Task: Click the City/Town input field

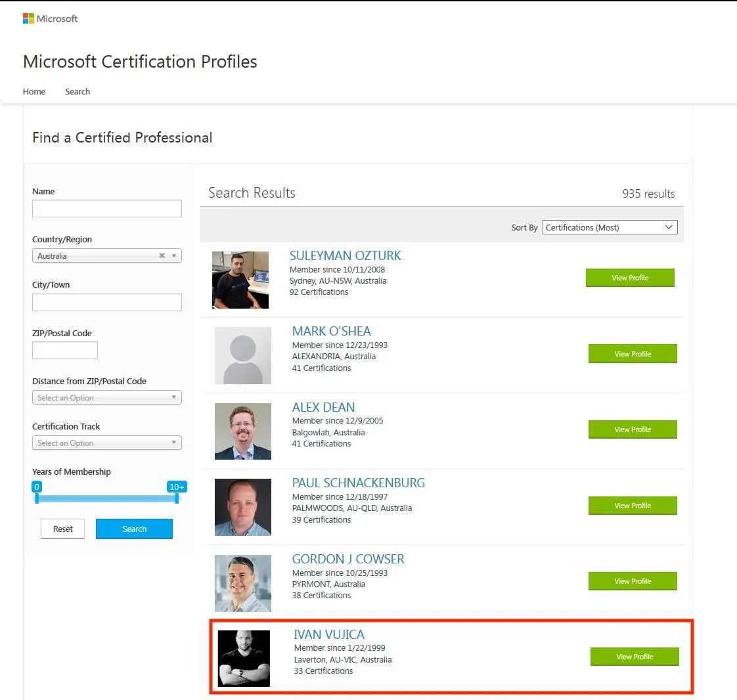Action: point(106,303)
